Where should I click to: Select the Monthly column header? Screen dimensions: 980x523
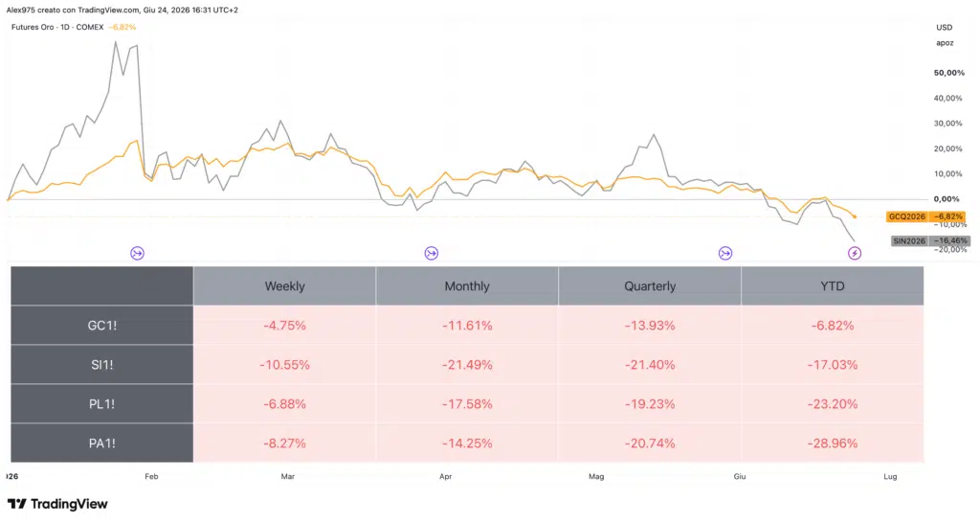click(x=467, y=285)
